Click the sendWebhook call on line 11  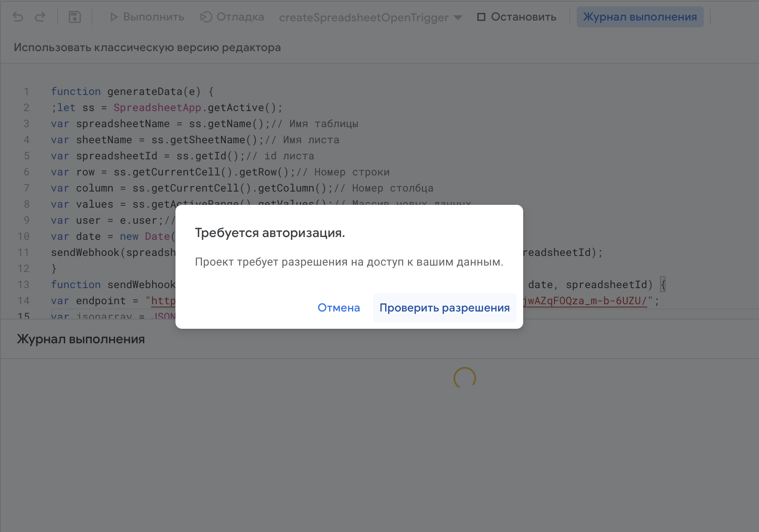point(113,253)
